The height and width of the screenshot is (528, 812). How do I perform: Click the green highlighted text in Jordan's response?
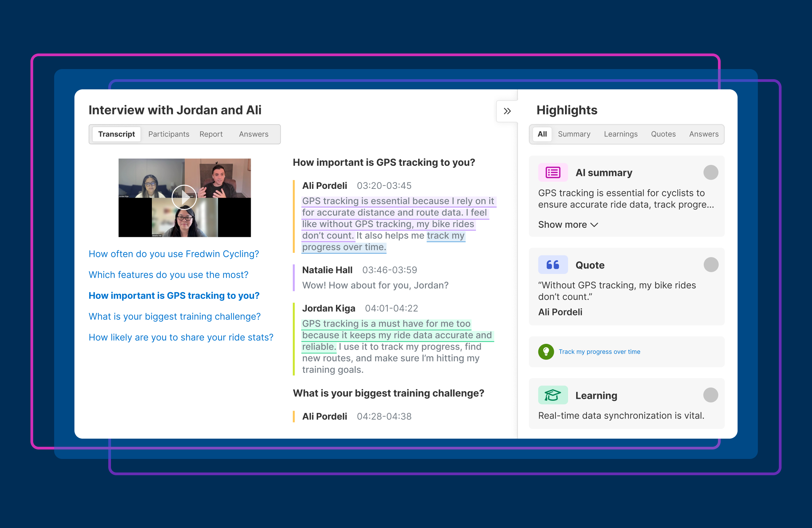[x=397, y=335]
